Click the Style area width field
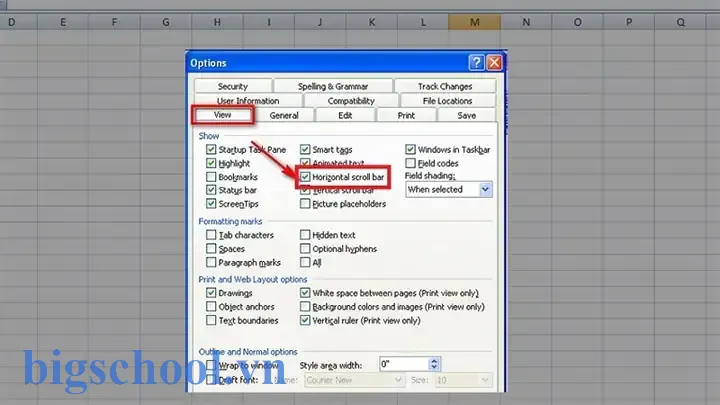The width and height of the screenshot is (720, 405). (x=404, y=364)
